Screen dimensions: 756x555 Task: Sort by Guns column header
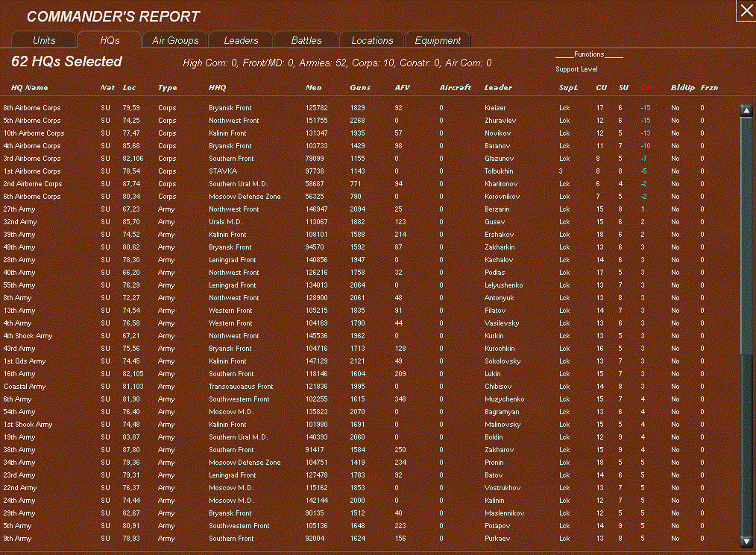click(360, 88)
